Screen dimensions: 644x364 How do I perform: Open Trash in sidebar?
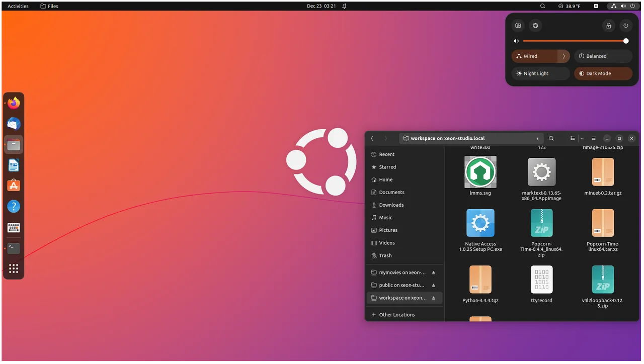point(405,255)
